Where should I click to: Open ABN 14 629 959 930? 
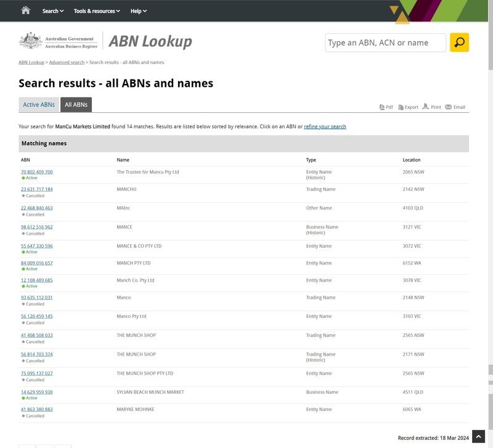coord(37,392)
